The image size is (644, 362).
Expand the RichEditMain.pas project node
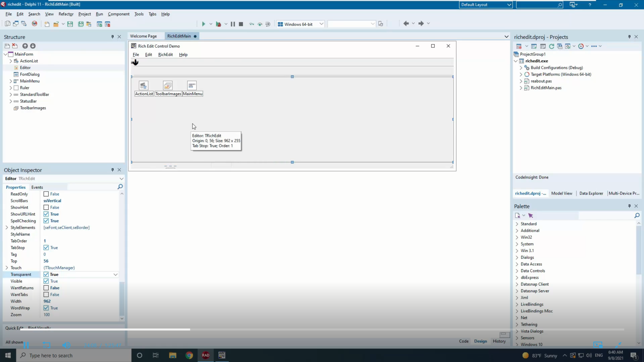[521, 88]
